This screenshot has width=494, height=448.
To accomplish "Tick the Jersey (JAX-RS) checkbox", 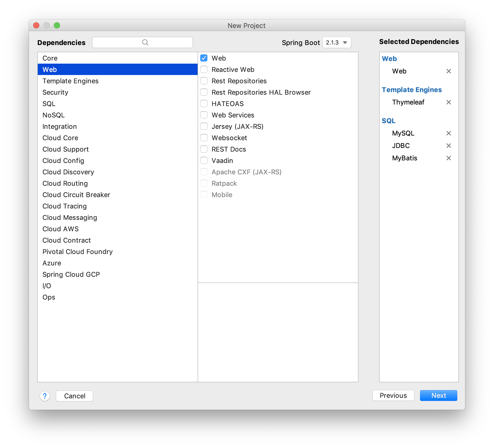I will (204, 126).
